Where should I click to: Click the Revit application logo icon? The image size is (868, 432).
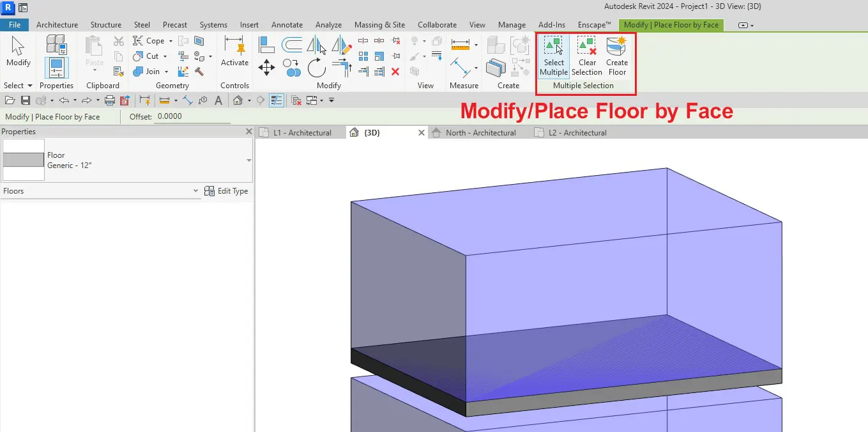[x=8, y=7]
